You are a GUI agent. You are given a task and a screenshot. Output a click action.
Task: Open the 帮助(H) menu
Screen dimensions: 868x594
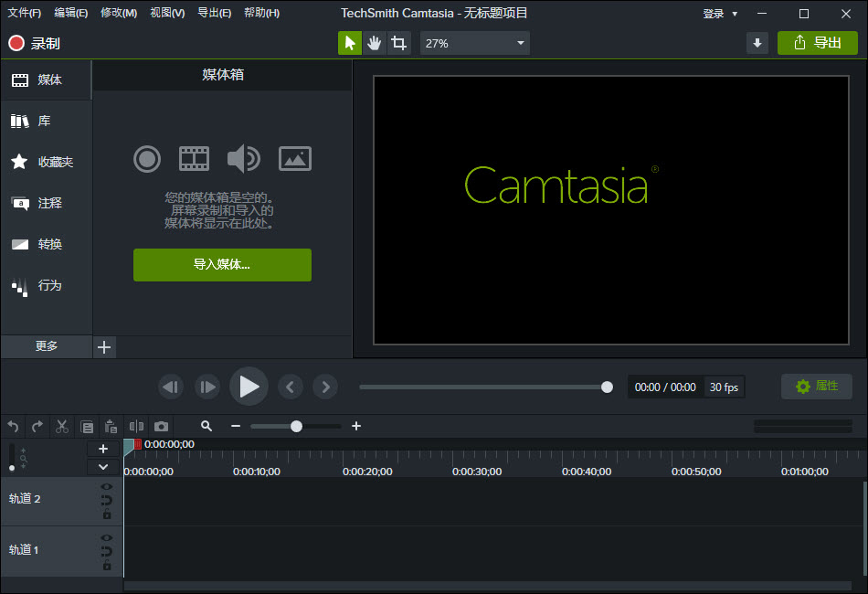pyautogui.click(x=262, y=13)
